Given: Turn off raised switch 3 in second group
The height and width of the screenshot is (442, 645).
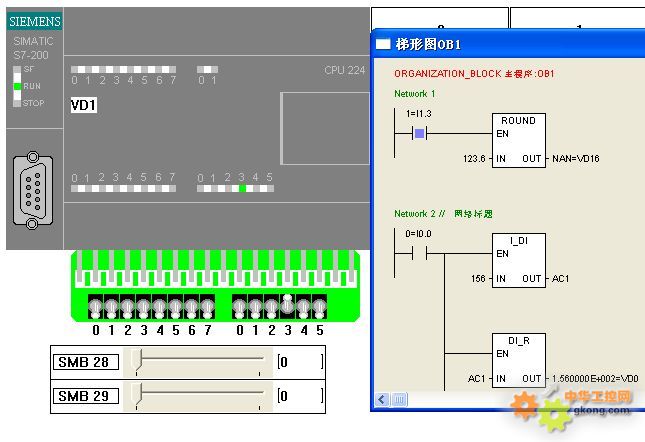Looking at the screenshot, I should click(288, 305).
